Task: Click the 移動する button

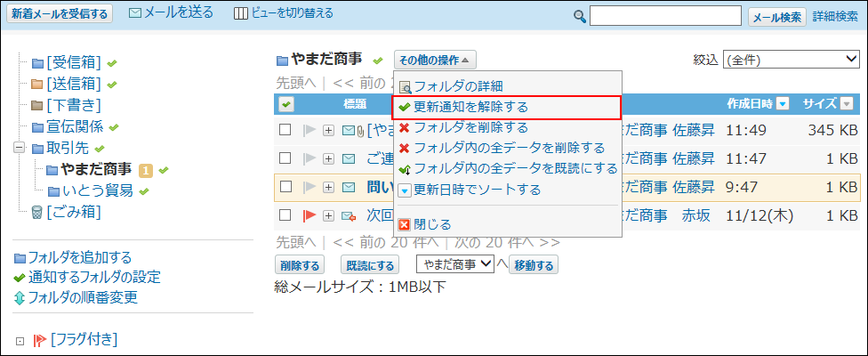Action: point(534,266)
